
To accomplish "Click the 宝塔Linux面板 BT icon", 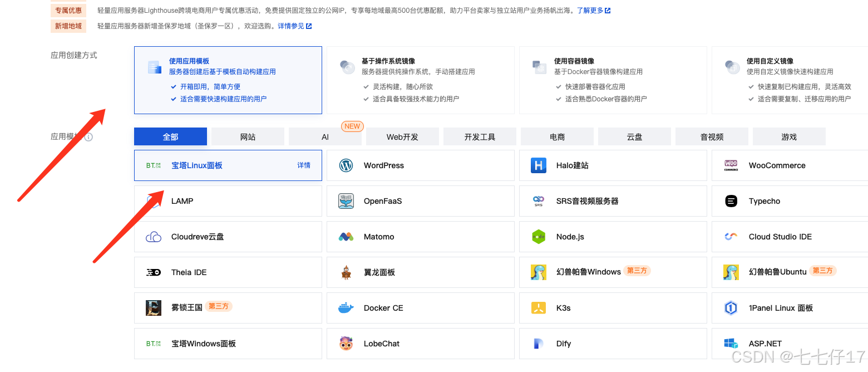I will point(154,165).
